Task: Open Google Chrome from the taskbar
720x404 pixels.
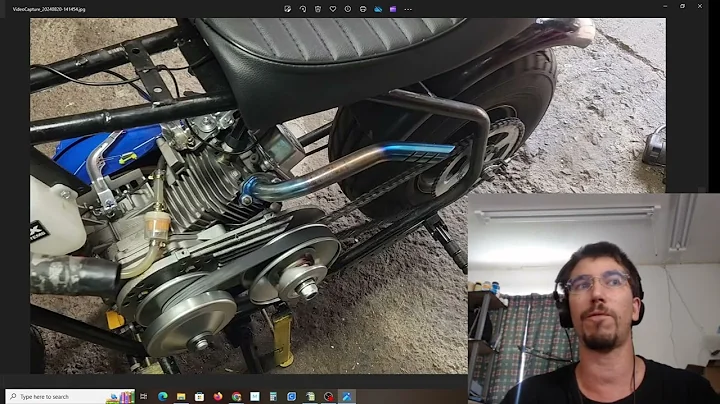Action: [236, 396]
